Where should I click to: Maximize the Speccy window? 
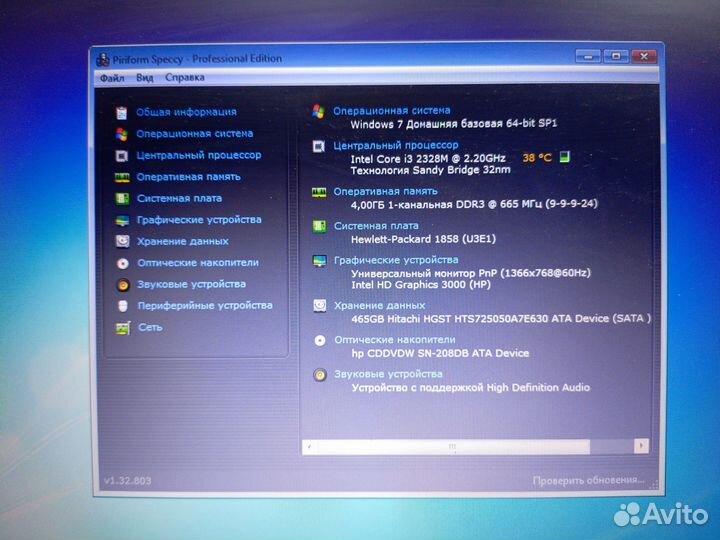click(x=616, y=56)
